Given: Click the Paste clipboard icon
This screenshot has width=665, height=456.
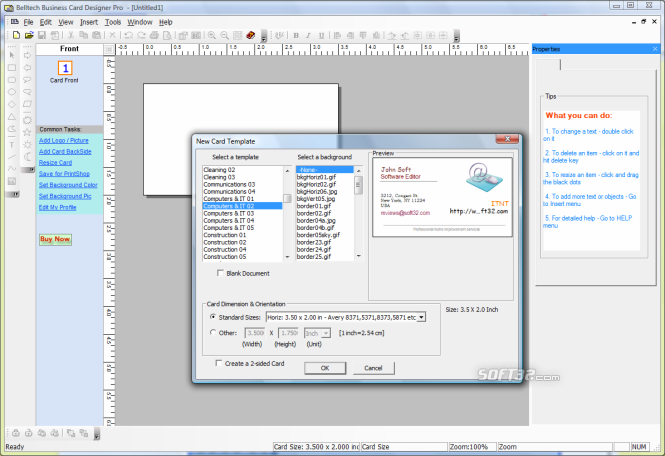Looking at the screenshot, I should (97, 35).
